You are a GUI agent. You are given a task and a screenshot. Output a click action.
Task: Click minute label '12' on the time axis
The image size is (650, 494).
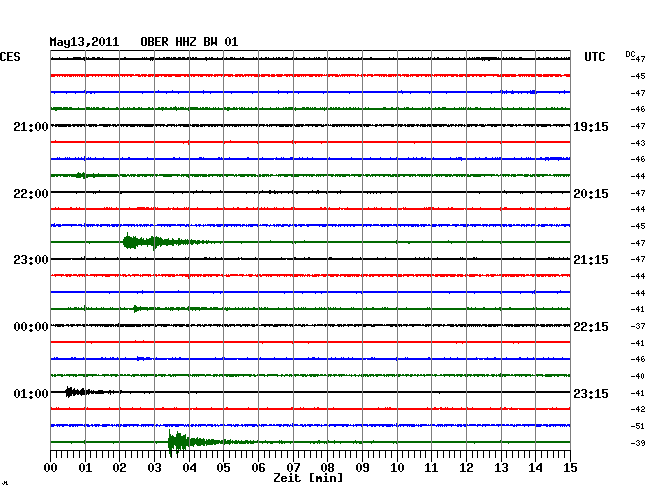[x=466, y=468]
